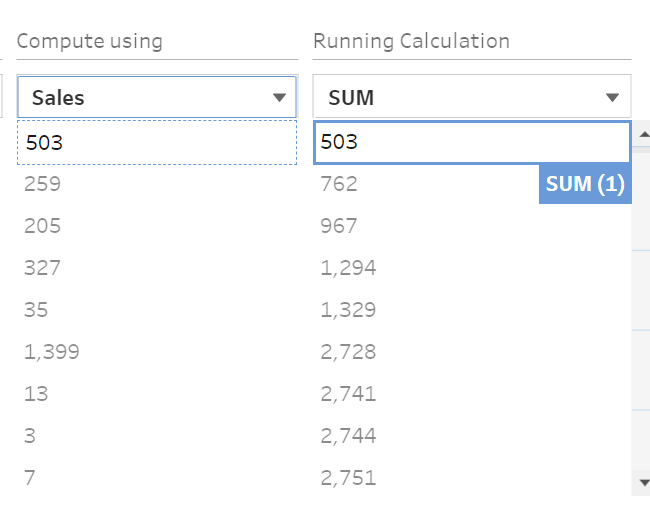Click the 1,399 sales value

pyautogui.click(x=51, y=351)
